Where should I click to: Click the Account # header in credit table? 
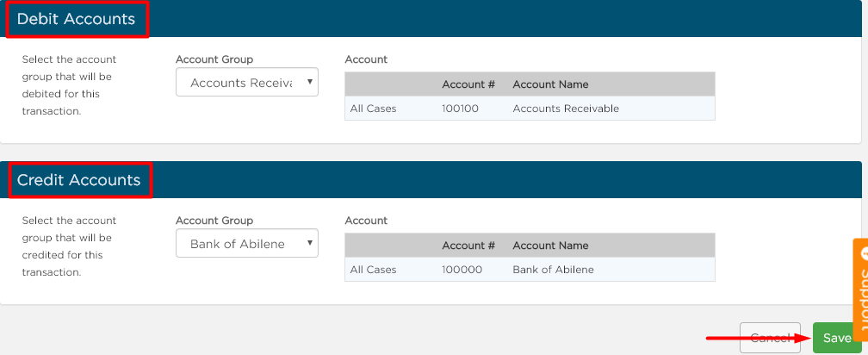click(468, 246)
